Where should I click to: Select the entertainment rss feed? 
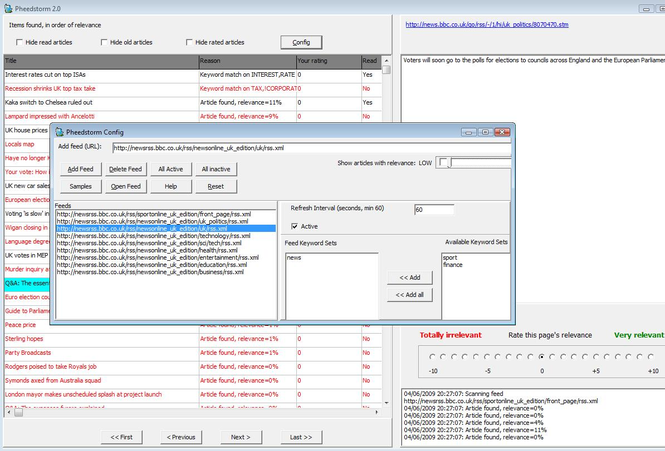[165, 258]
